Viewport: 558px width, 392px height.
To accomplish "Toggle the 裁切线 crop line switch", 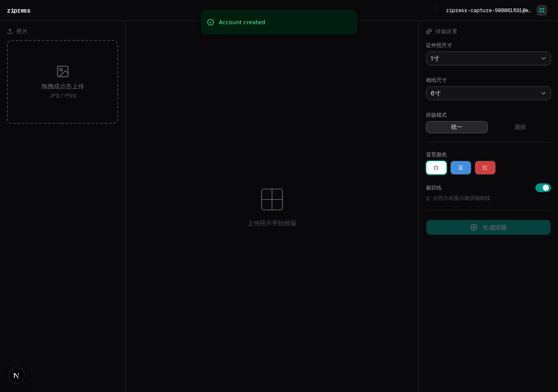I will click(543, 188).
